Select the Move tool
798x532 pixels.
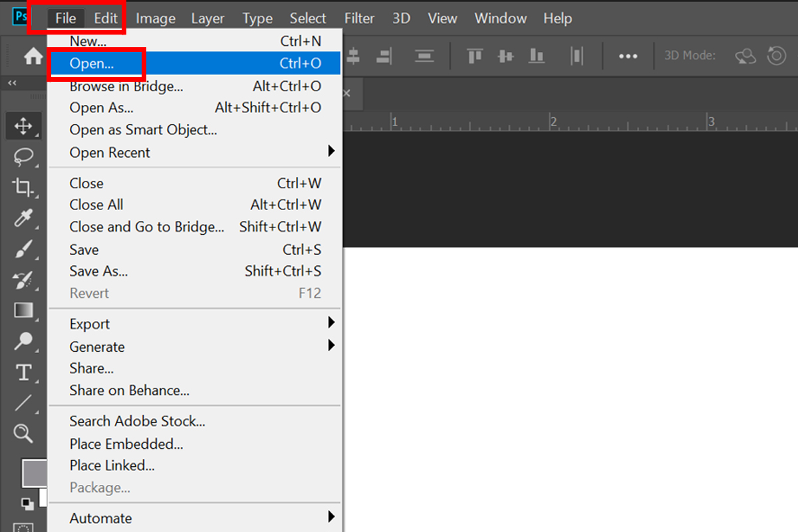23,126
